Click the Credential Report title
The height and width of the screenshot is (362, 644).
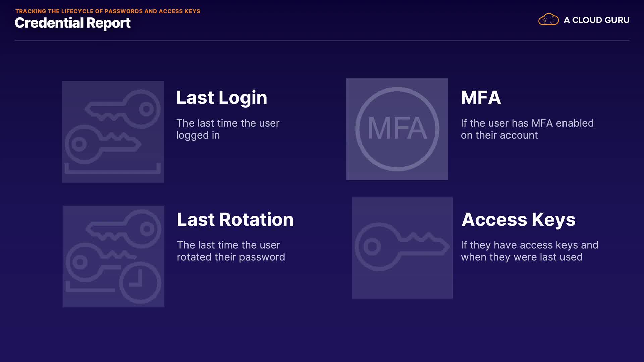click(x=72, y=23)
